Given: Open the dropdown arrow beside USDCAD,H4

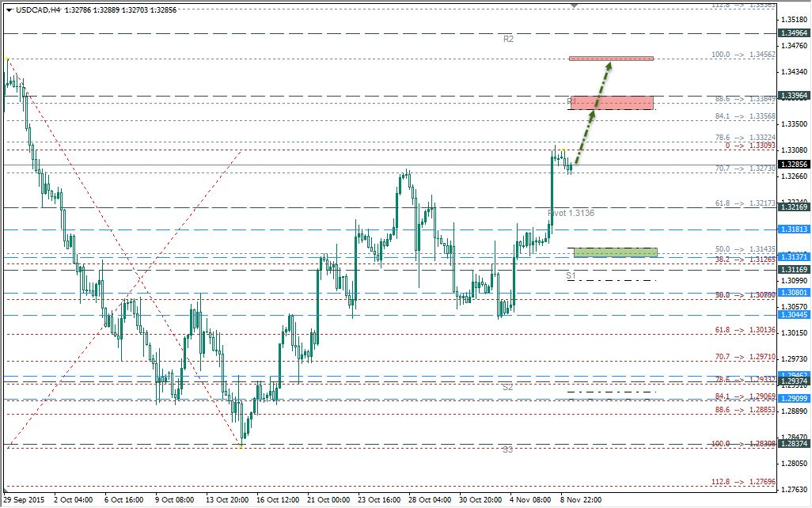Looking at the screenshot, I should tap(9, 10).
